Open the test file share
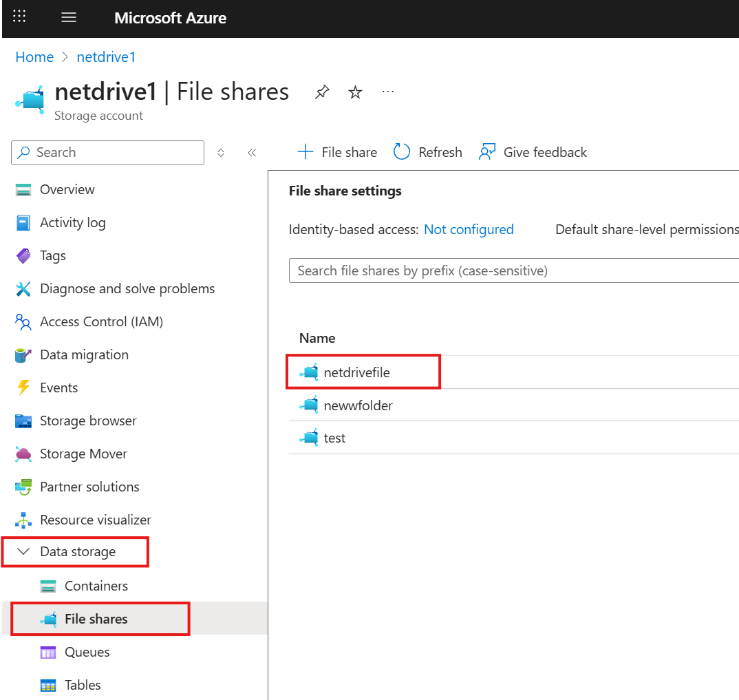739x700 pixels. tap(334, 438)
